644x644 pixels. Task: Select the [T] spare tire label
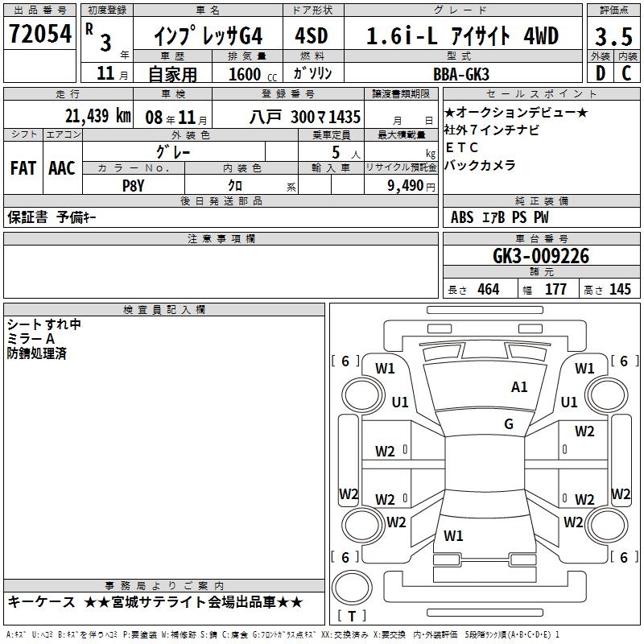[352, 616]
